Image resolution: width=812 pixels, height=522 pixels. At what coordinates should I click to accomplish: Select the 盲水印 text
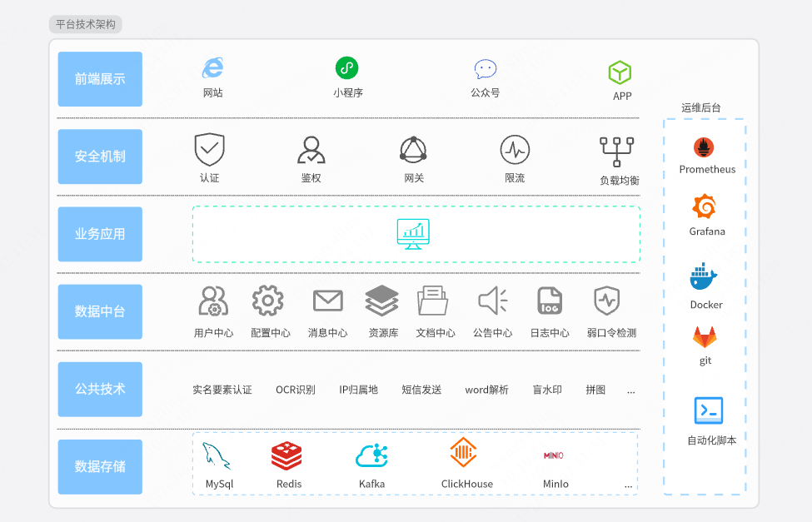pyautogui.click(x=547, y=390)
